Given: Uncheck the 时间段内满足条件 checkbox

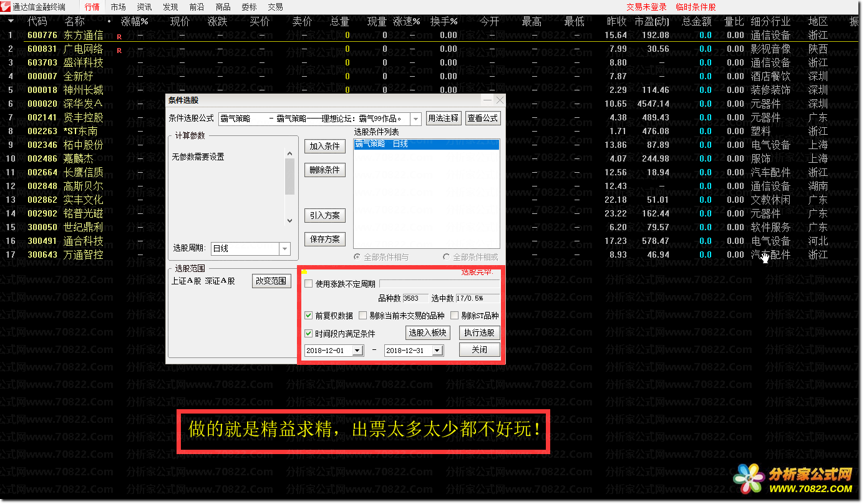Looking at the screenshot, I should [x=309, y=334].
